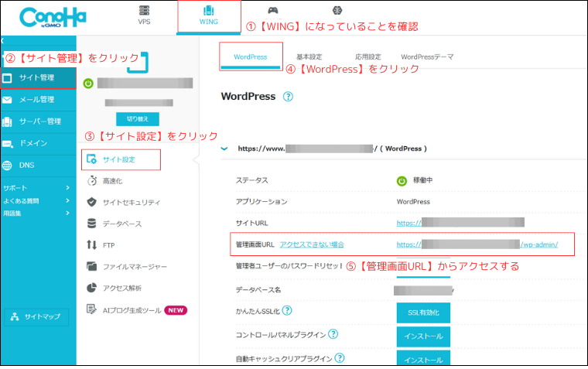Click help icon next to WordPress heading
Image resolution: width=588 pixels, height=369 pixels.
tap(288, 97)
